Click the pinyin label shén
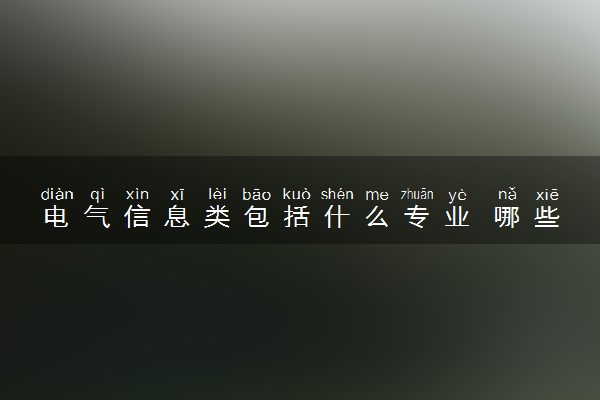Screen dimensions: 600x400 pyautogui.click(x=337, y=194)
